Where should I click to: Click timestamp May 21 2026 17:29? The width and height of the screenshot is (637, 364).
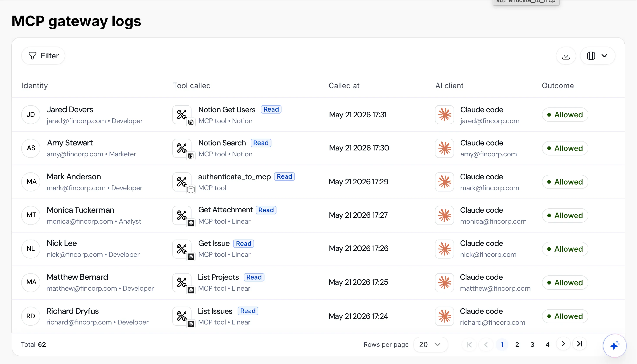pos(359,182)
